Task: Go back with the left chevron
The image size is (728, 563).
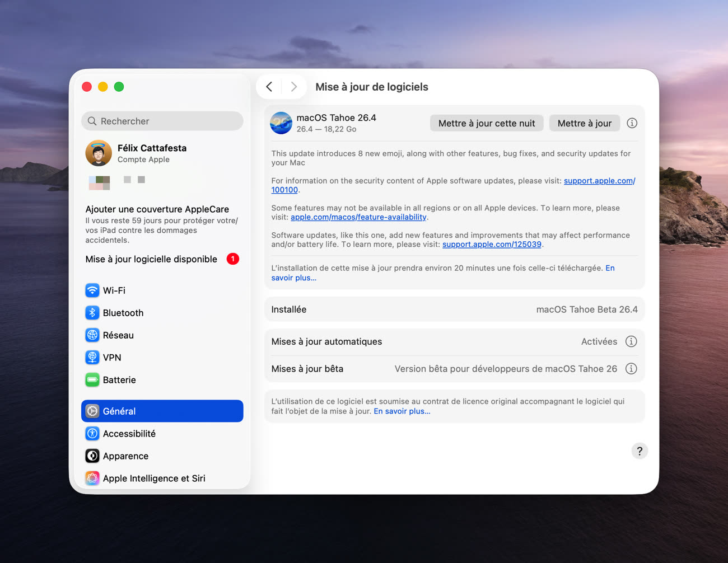Action: click(x=269, y=87)
